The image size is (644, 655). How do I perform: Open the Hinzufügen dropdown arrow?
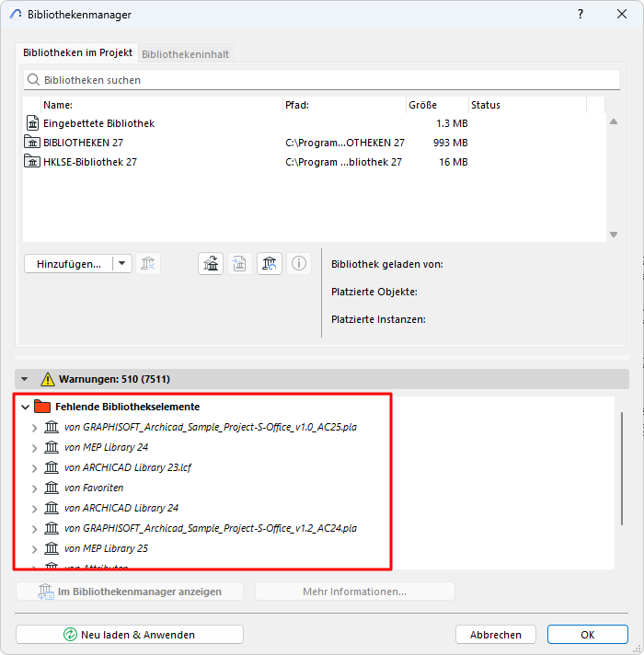122,264
